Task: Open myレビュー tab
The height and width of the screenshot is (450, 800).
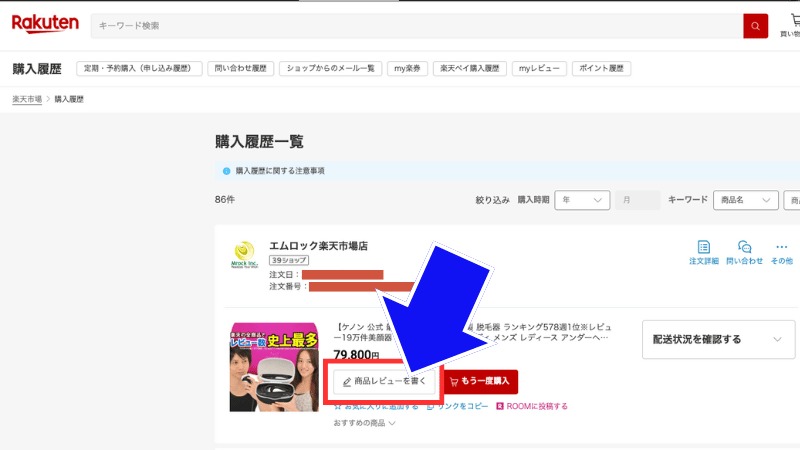Action: click(539, 68)
